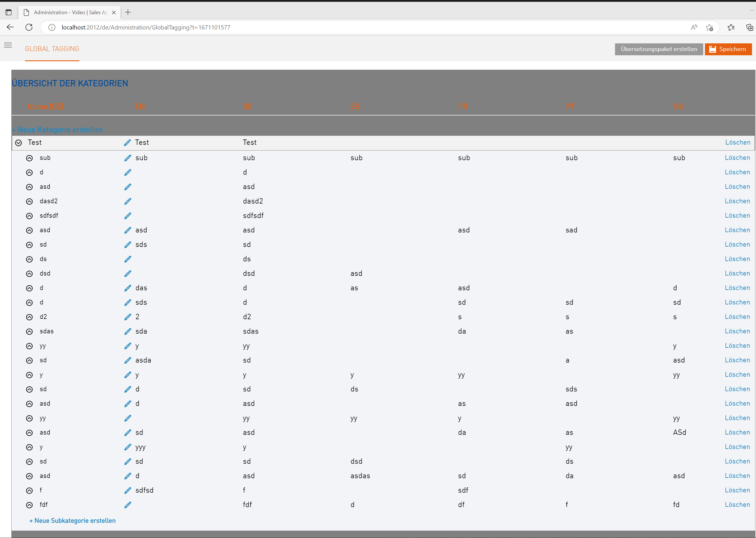This screenshot has height=538, width=756.
Task: Click the DE column header
Action: pyautogui.click(x=248, y=107)
